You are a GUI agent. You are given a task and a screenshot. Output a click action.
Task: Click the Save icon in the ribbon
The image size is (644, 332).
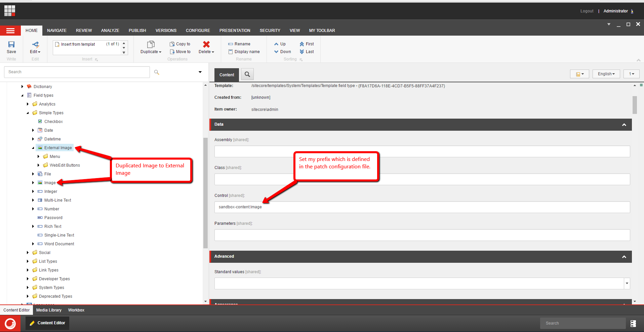tap(11, 45)
